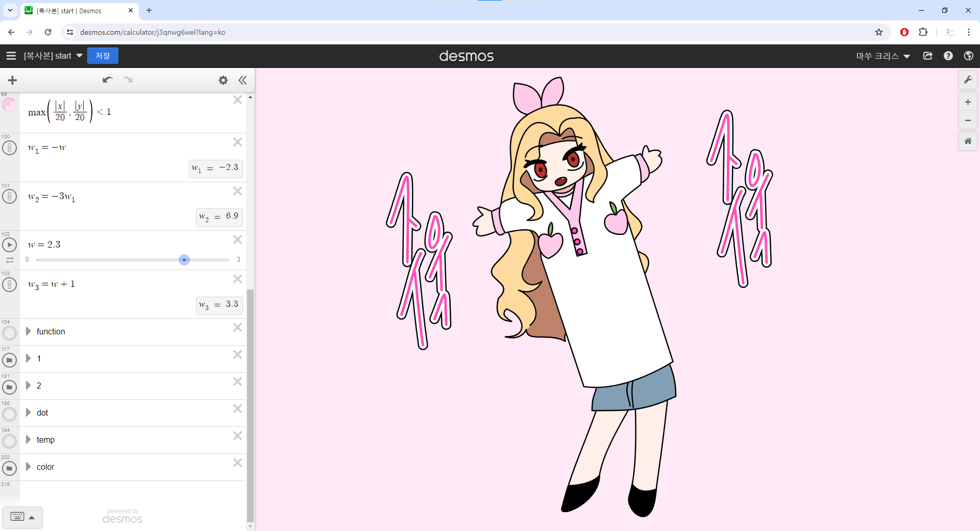Viewport: 980px width, 531px height.
Task: Toggle visibility of function folder
Action: coord(9,333)
